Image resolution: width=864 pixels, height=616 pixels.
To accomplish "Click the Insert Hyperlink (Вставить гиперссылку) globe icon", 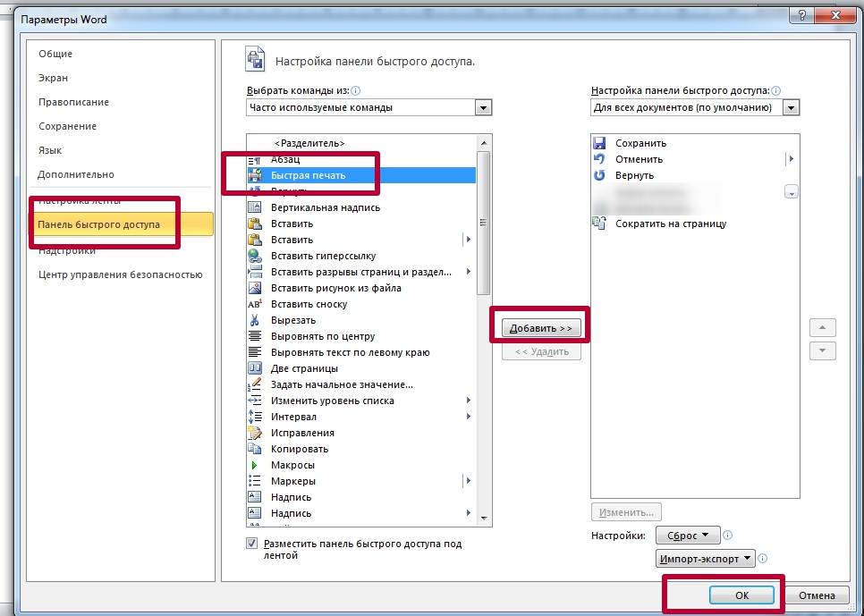I will (x=255, y=256).
